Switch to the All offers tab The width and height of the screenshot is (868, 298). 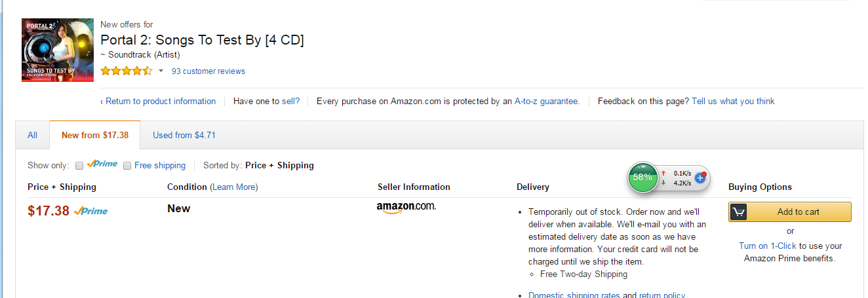click(32, 136)
